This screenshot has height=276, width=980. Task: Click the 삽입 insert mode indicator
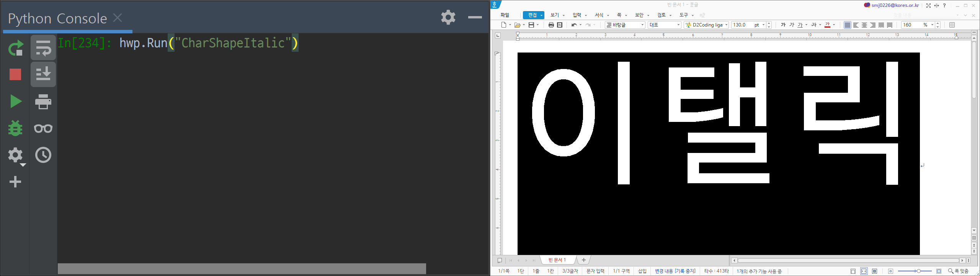[x=642, y=271]
